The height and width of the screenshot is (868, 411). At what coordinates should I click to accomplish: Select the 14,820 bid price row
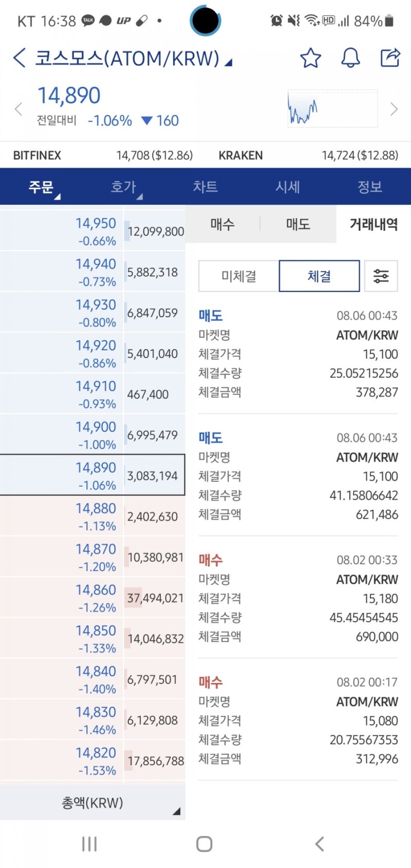point(92,760)
